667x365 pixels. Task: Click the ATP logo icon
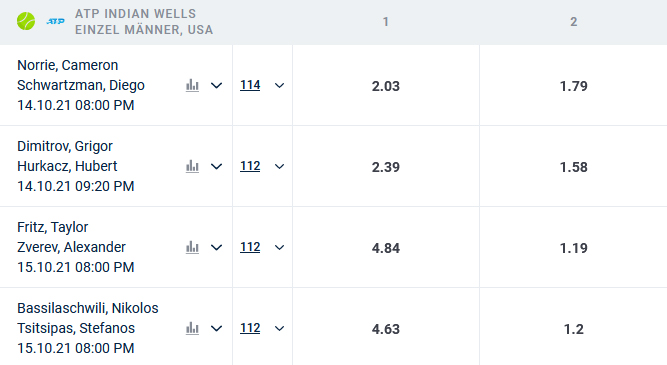tap(56, 21)
